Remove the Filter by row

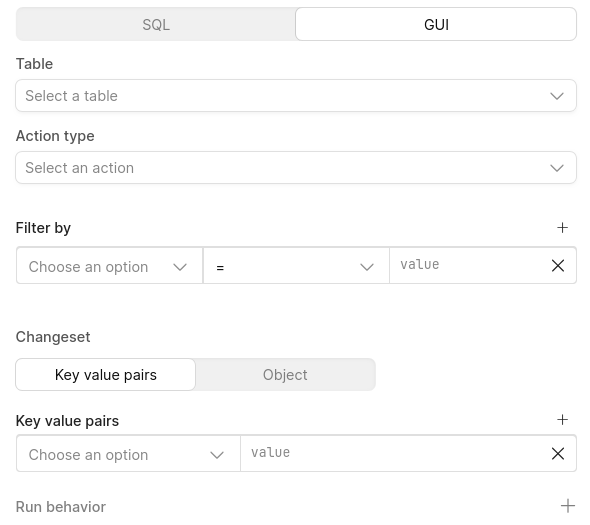(558, 266)
